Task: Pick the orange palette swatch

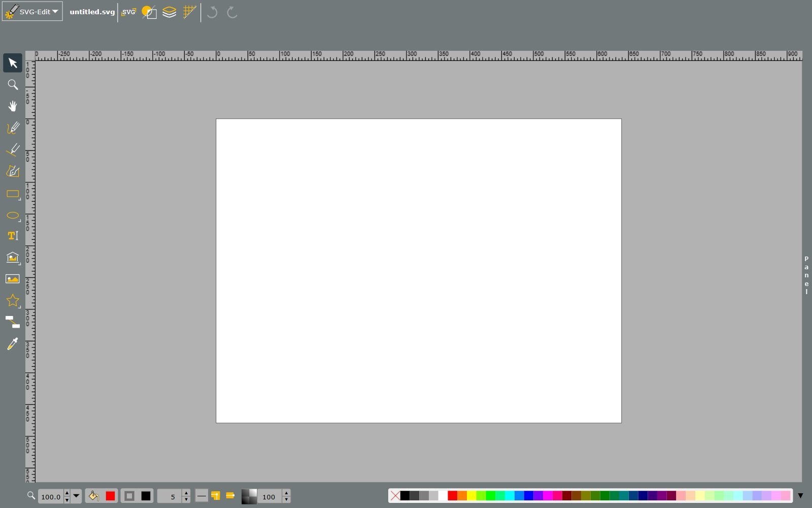Action: click(462, 496)
